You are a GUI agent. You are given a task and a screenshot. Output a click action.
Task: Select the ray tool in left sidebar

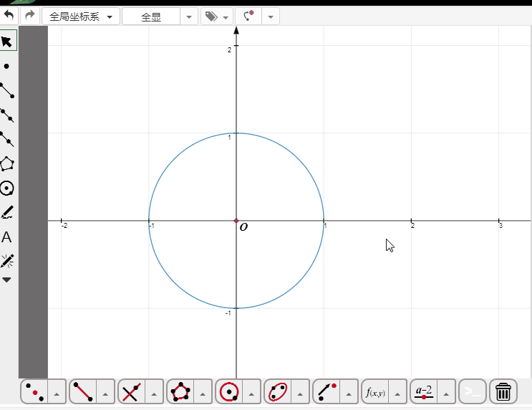pyautogui.click(x=7, y=139)
